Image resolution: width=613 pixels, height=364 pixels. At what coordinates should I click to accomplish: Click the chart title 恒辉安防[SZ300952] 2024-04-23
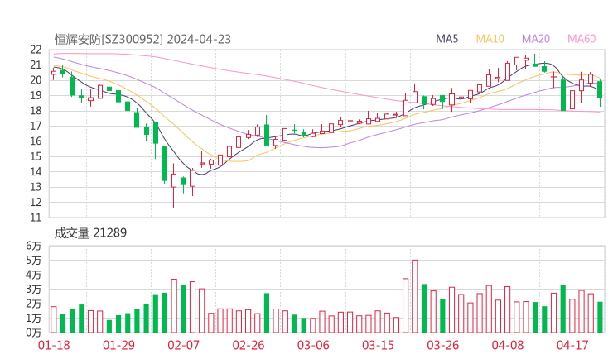142,40
